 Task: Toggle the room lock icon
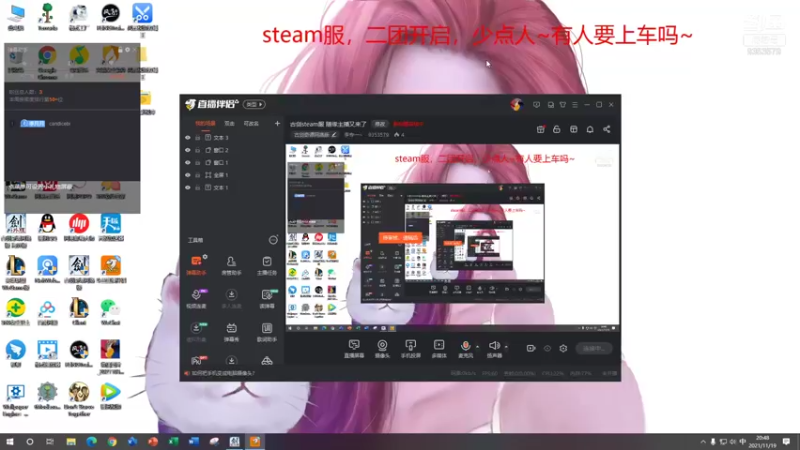point(557,130)
